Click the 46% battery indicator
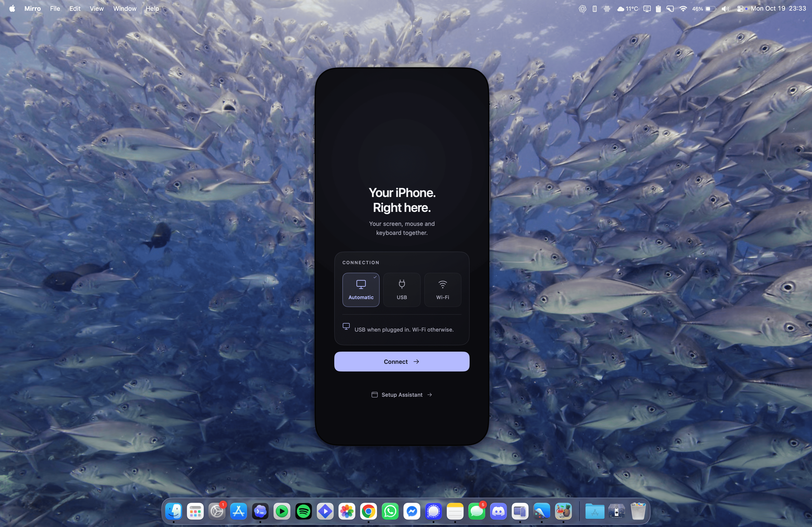 [704, 9]
